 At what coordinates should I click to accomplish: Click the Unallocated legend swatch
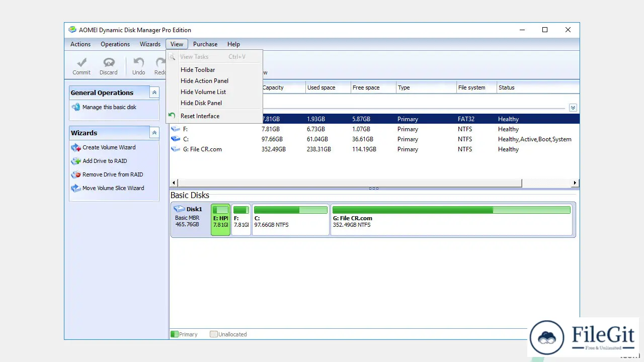point(213,334)
